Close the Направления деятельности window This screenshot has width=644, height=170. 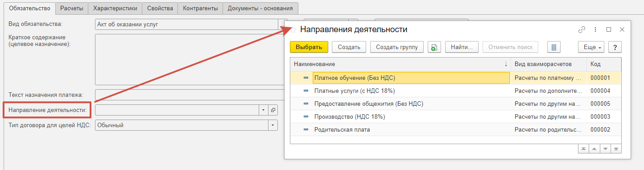(622, 29)
